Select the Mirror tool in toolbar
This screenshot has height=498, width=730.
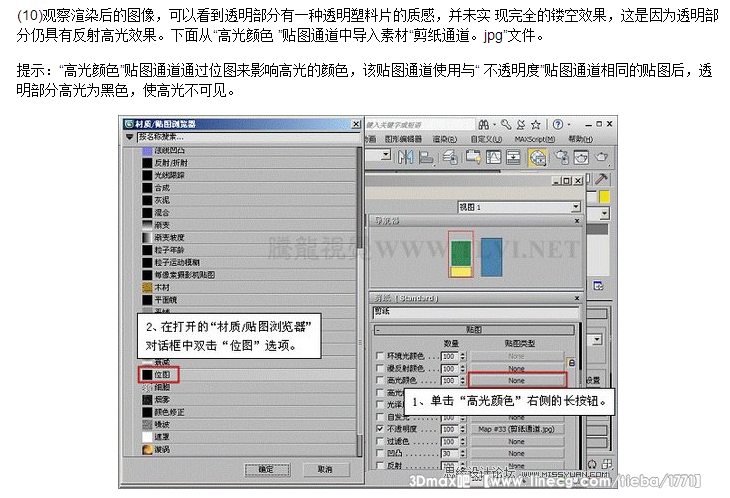click(406, 157)
